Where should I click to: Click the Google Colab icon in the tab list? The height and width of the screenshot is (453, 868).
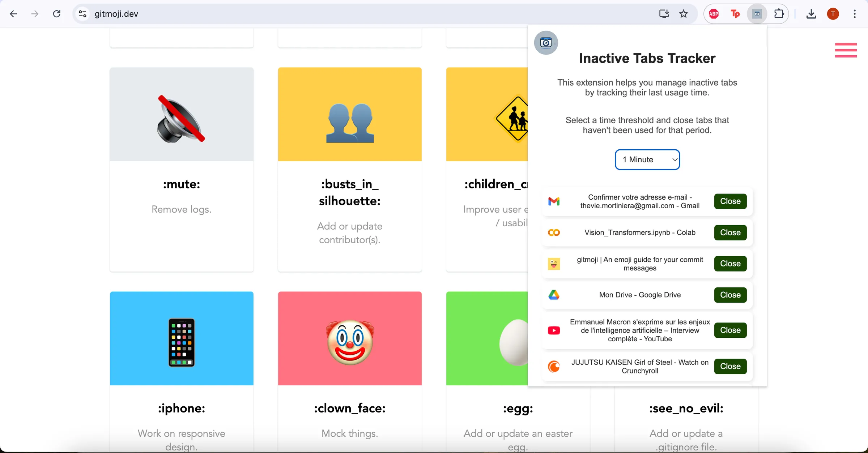pyautogui.click(x=554, y=232)
